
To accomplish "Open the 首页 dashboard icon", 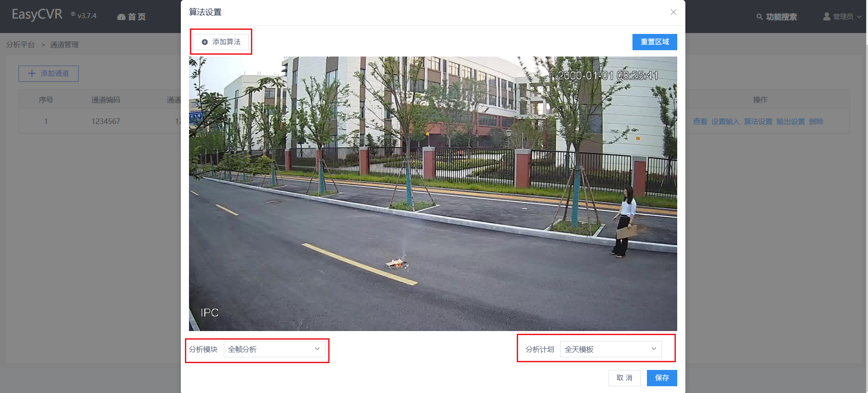I will pyautogui.click(x=121, y=17).
